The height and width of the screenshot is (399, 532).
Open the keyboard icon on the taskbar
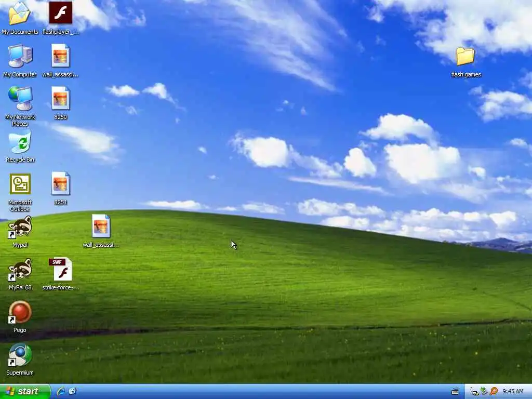click(x=455, y=392)
